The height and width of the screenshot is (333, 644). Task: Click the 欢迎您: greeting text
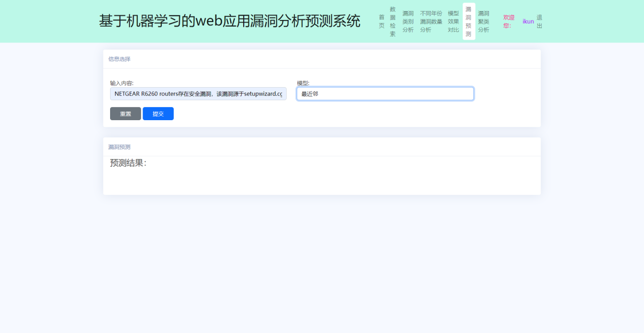coord(509,22)
